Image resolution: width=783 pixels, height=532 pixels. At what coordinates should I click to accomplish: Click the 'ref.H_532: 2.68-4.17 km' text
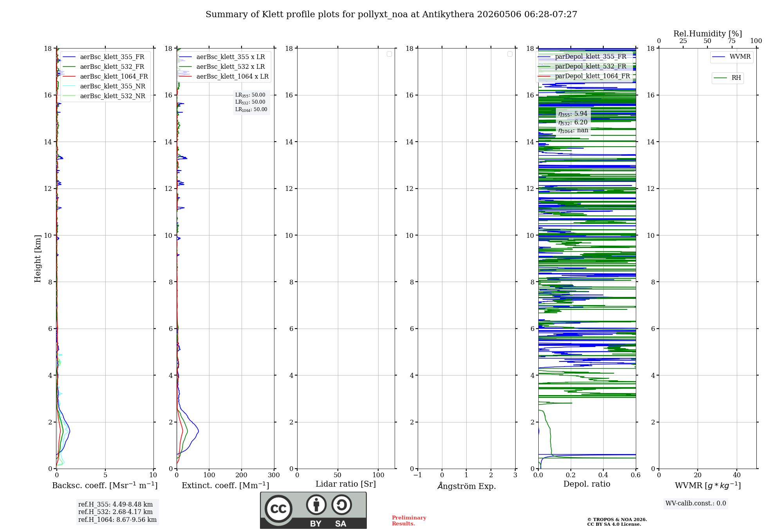click(x=115, y=512)
